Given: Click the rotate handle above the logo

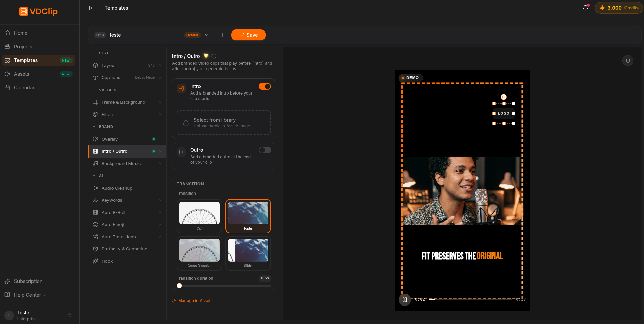Looking at the screenshot, I should [x=504, y=97].
